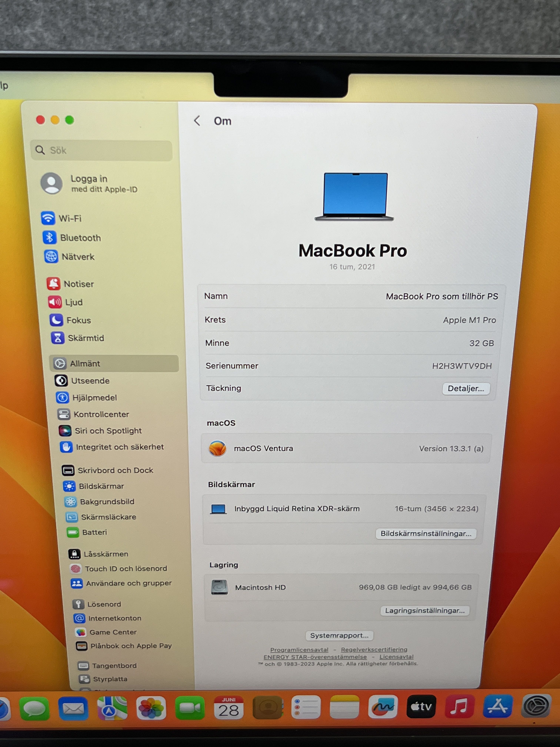Open the Programlicensavtal link
The width and height of the screenshot is (560, 747).
pos(299,650)
